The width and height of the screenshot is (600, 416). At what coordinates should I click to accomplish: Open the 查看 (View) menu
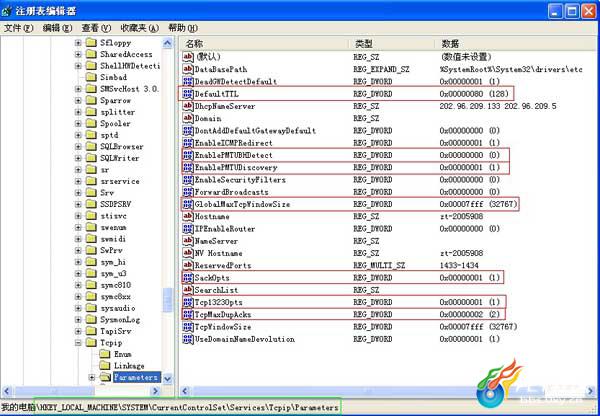pos(96,28)
